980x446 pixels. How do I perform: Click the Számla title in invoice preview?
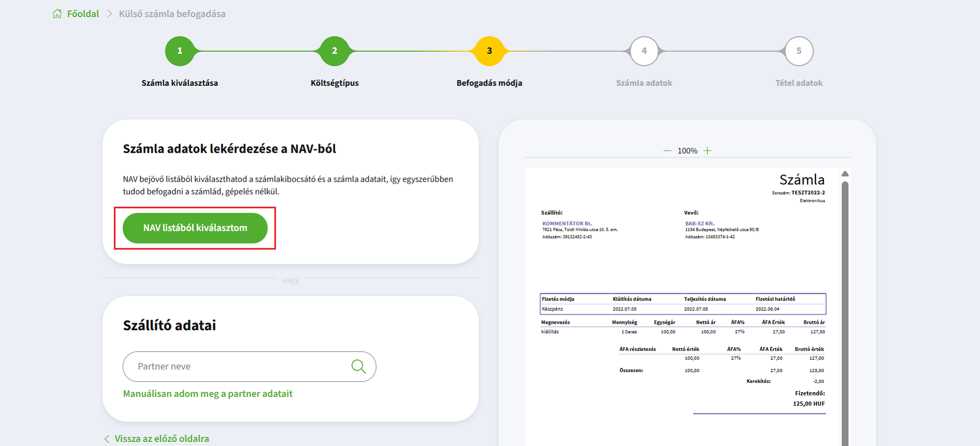(x=802, y=180)
